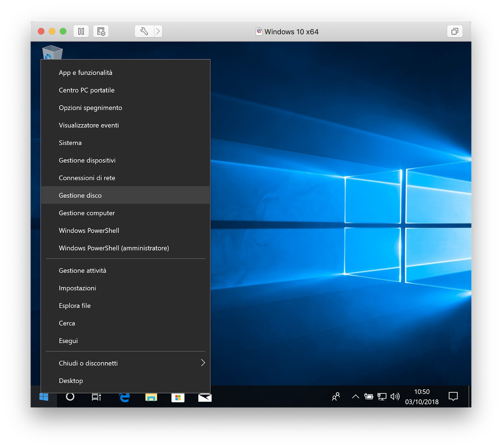
Task: Open File Explorer from taskbar
Action: coord(151,397)
